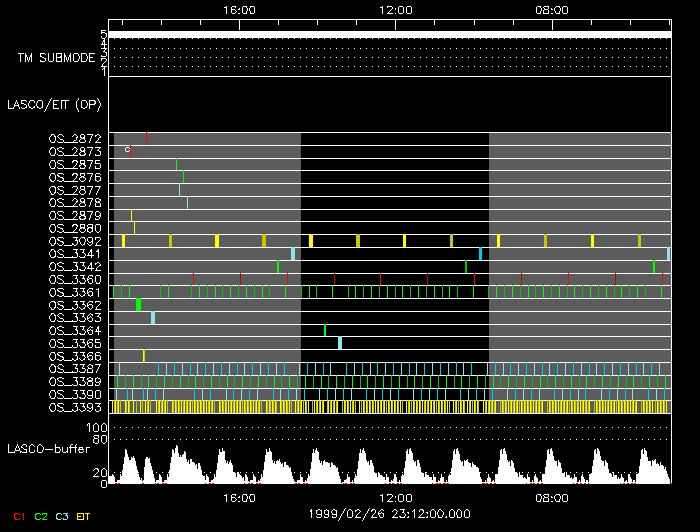Click the TM SUBMODE label
Screen dimensions: 700x532
click(x=56, y=58)
